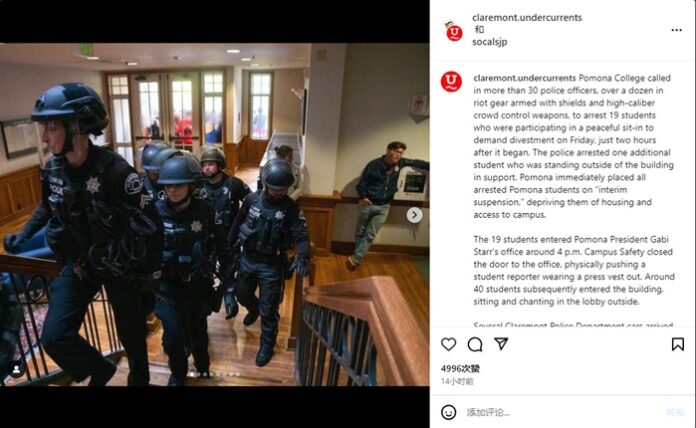Open claremont.undercurrents username in caption

tap(524, 78)
